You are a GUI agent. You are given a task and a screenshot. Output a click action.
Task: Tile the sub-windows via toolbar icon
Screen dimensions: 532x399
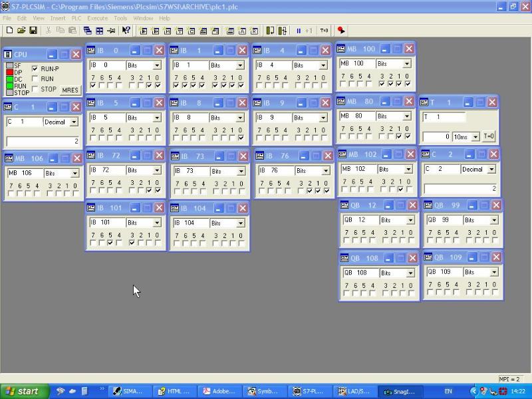[x=99, y=31]
